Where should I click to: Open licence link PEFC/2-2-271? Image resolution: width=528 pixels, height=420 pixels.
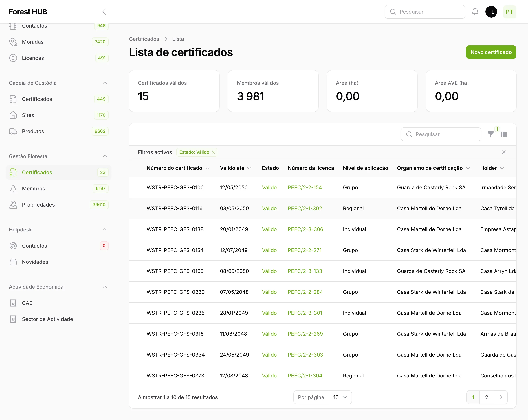click(x=305, y=250)
